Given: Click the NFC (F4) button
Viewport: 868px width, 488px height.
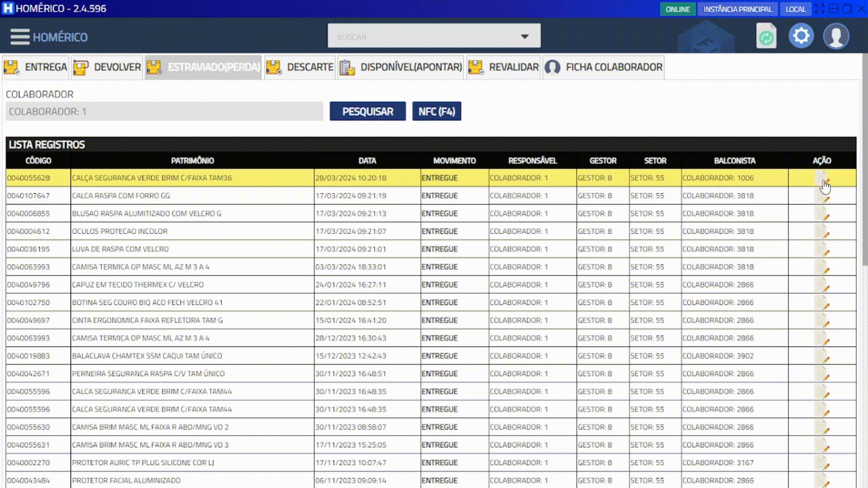Looking at the screenshot, I should coord(436,112).
